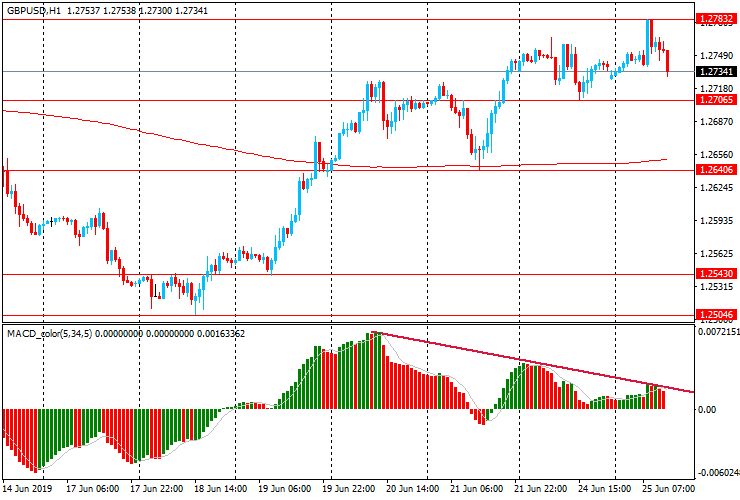Click the 1.27065 red level label
Image resolution: width=740 pixels, height=500 pixels.
(x=716, y=100)
